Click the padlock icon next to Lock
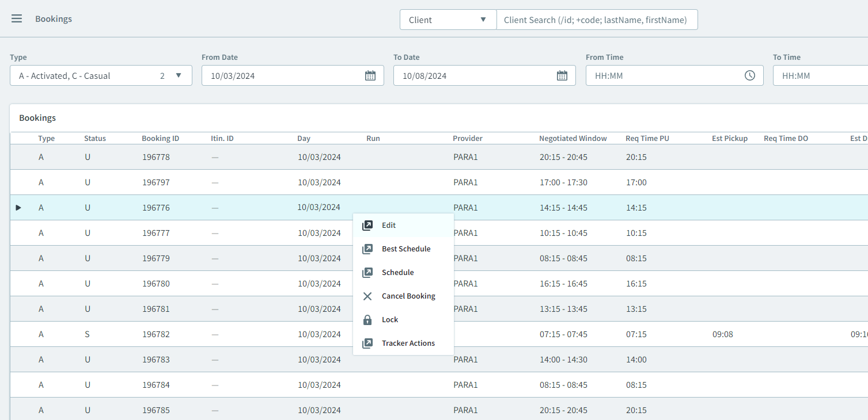868x420 pixels. [367, 319]
